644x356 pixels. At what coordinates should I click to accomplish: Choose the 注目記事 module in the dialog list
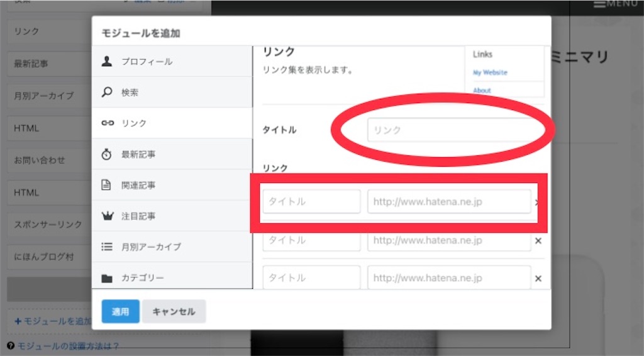(172, 216)
